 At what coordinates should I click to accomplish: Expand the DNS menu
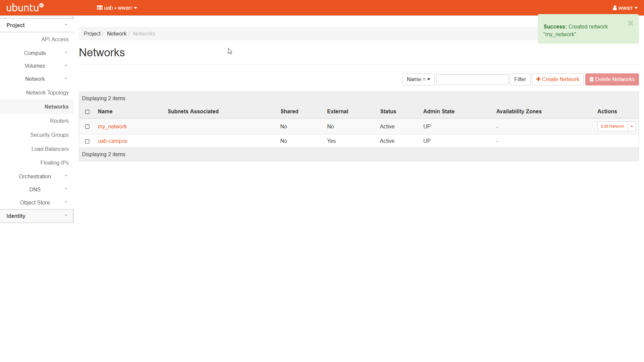[37, 189]
